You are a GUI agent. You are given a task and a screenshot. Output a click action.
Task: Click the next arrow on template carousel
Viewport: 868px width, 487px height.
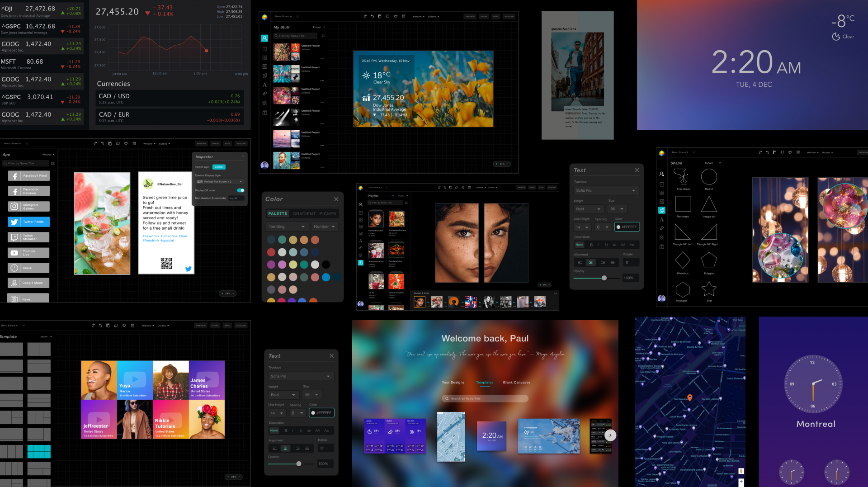610,435
